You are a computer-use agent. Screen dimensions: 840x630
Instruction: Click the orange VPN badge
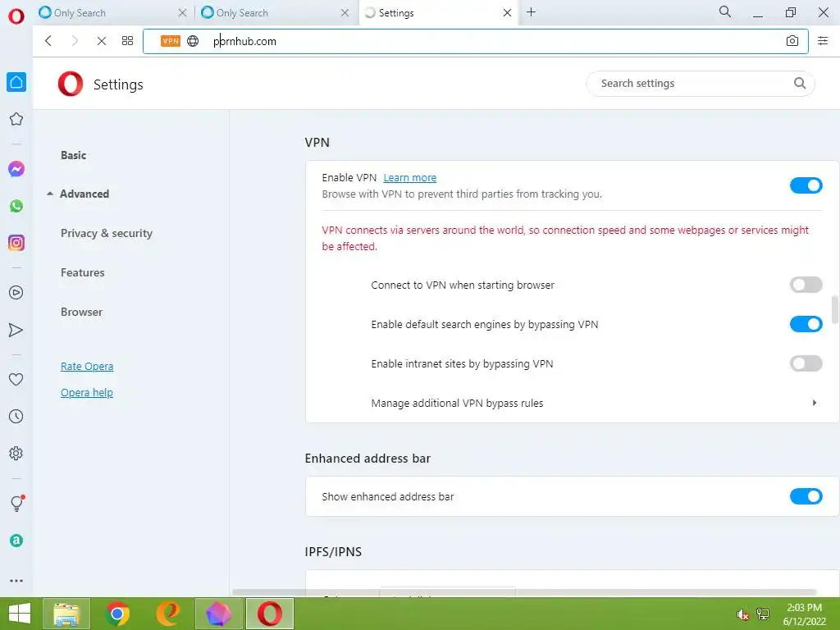171,41
